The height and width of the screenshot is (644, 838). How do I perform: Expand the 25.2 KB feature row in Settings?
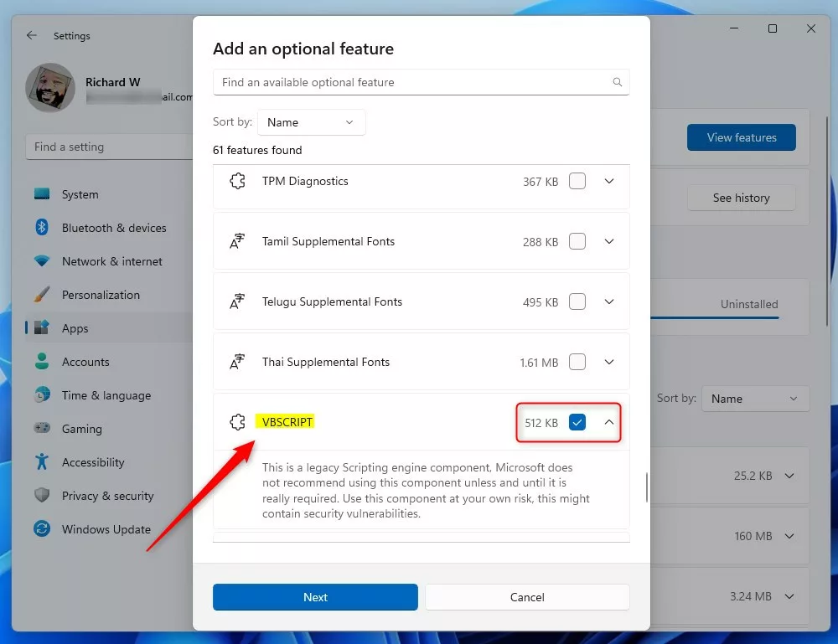click(x=789, y=476)
